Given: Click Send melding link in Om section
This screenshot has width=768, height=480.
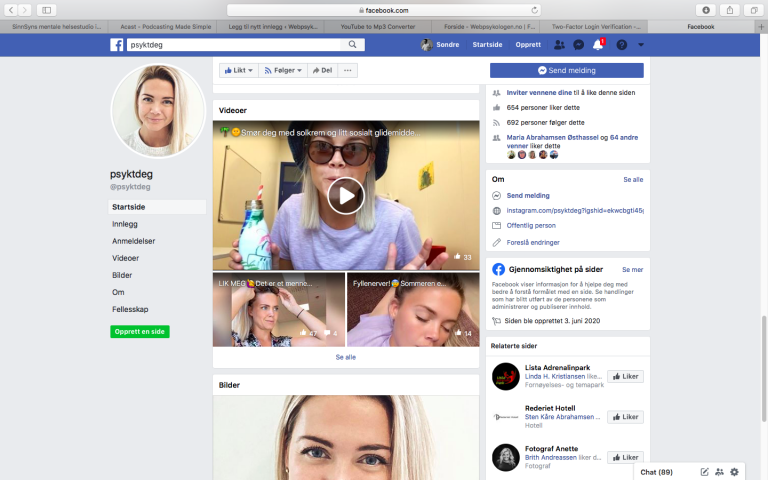Looking at the screenshot, I should pos(528,195).
